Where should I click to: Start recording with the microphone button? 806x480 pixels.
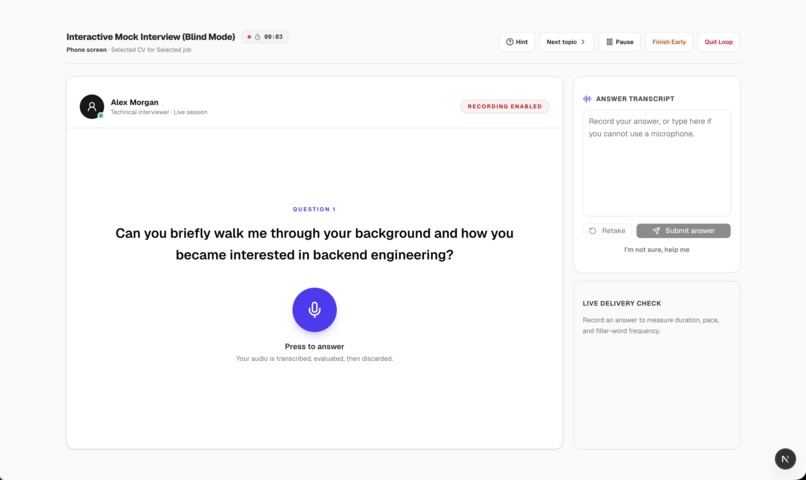pyautogui.click(x=314, y=309)
